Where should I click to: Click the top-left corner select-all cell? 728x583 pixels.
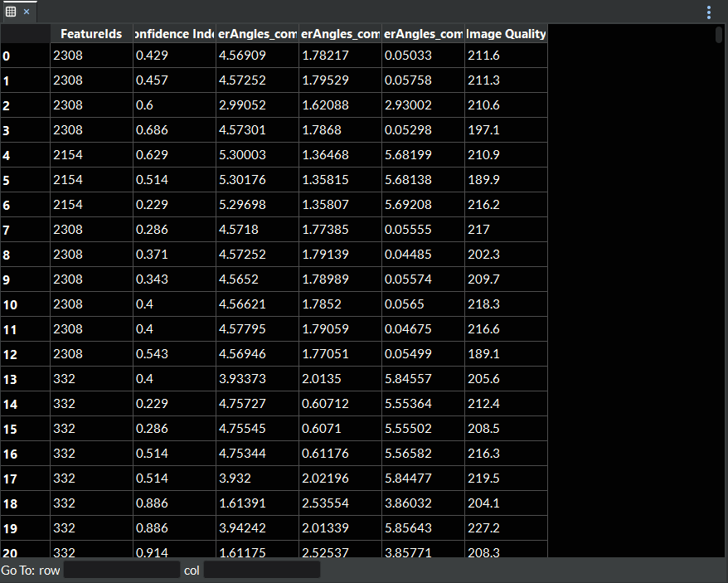coord(25,34)
